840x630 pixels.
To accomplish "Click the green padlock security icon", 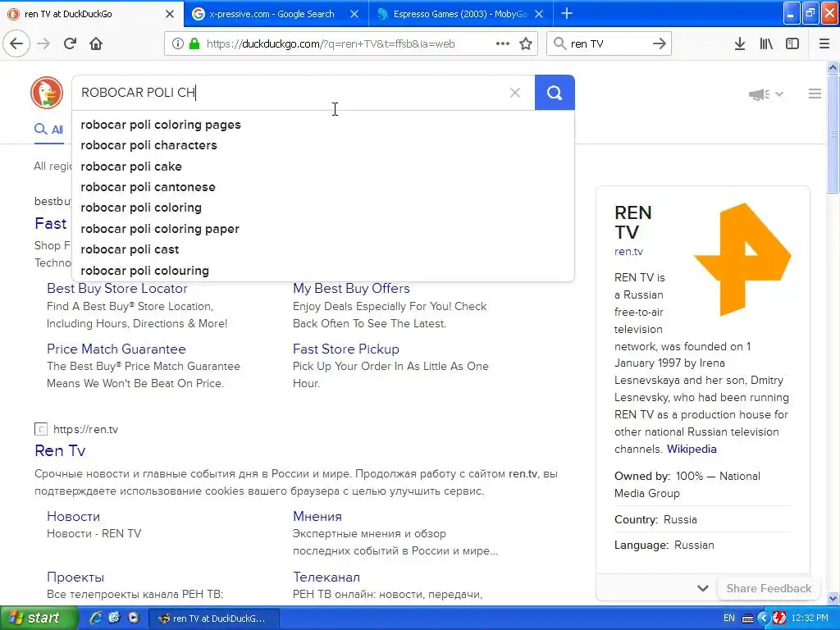I will click(194, 44).
